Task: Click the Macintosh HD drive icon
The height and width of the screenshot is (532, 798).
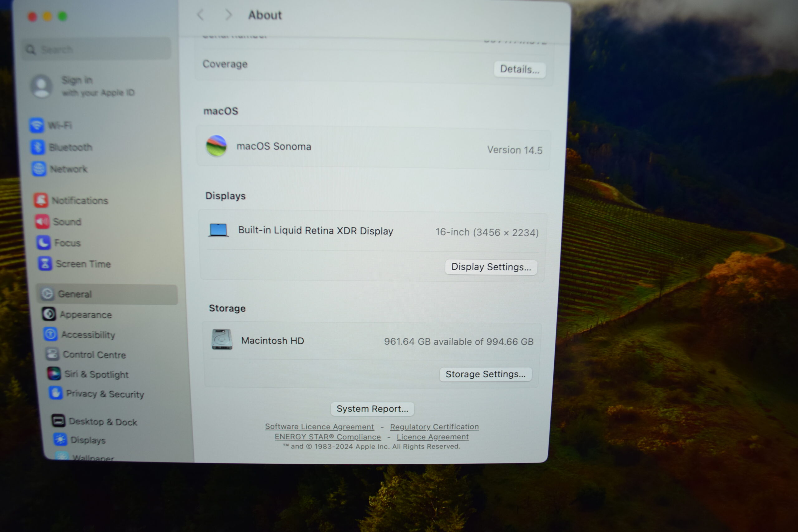Action: (x=222, y=339)
